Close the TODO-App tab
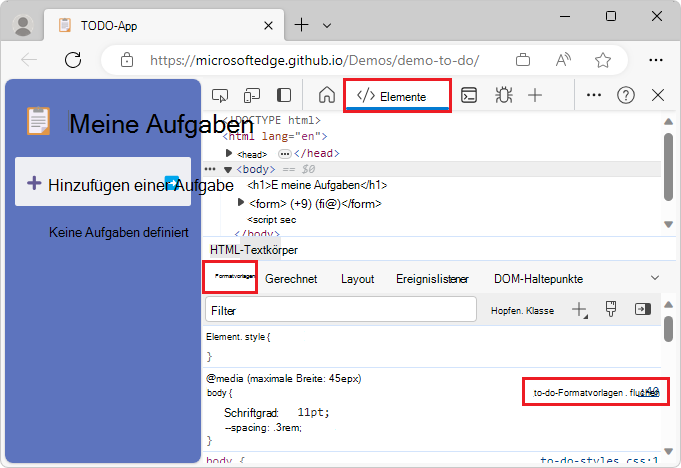Image resolution: width=681 pixels, height=468 pixels. pyautogui.click(x=268, y=26)
